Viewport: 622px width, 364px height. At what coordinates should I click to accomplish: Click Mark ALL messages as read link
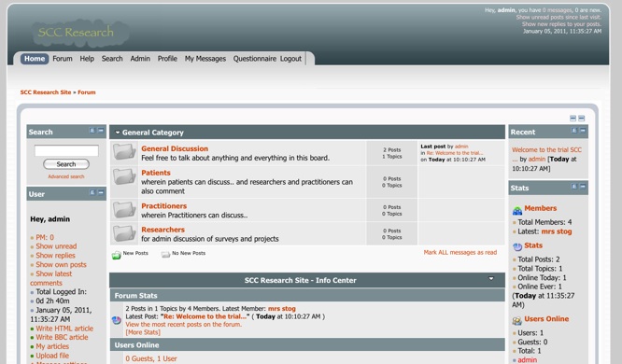coord(460,252)
